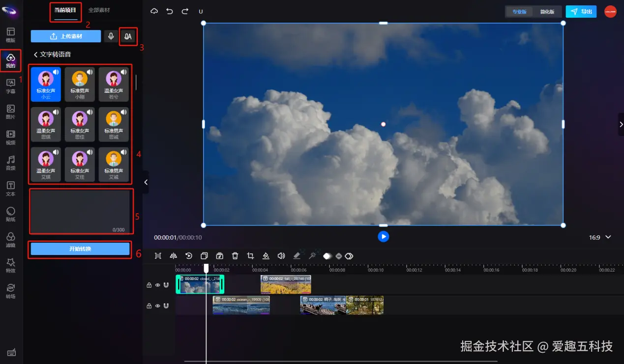Open the 16:9 aspect ratio dropdown
This screenshot has width=624, height=364.
tap(600, 237)
